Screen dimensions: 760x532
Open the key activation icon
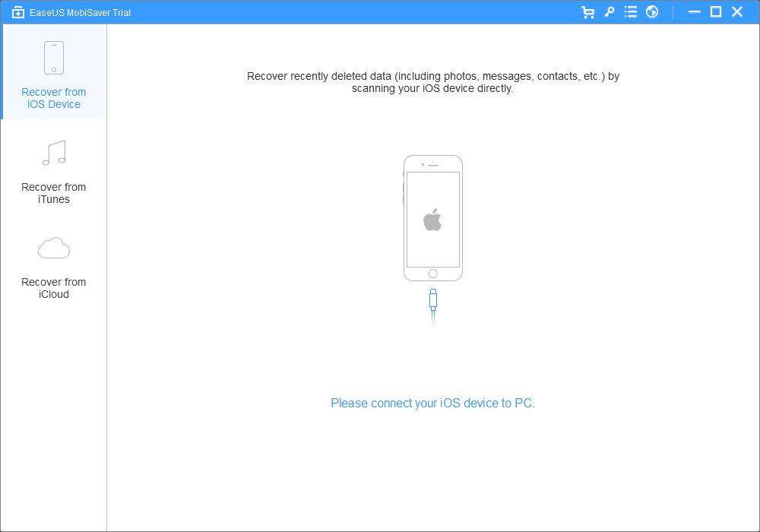(609, 12)
